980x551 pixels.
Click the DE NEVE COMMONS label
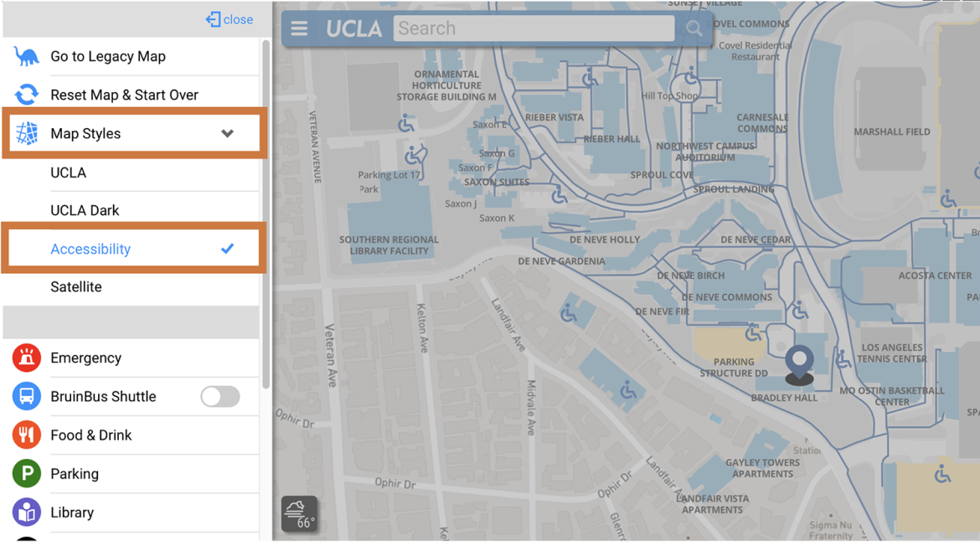coord(726,297)
